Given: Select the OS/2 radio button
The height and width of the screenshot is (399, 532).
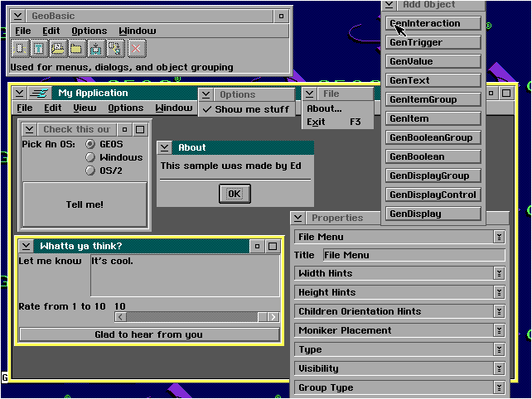Looking at the screenshot, I should click(x=90, y=171).
